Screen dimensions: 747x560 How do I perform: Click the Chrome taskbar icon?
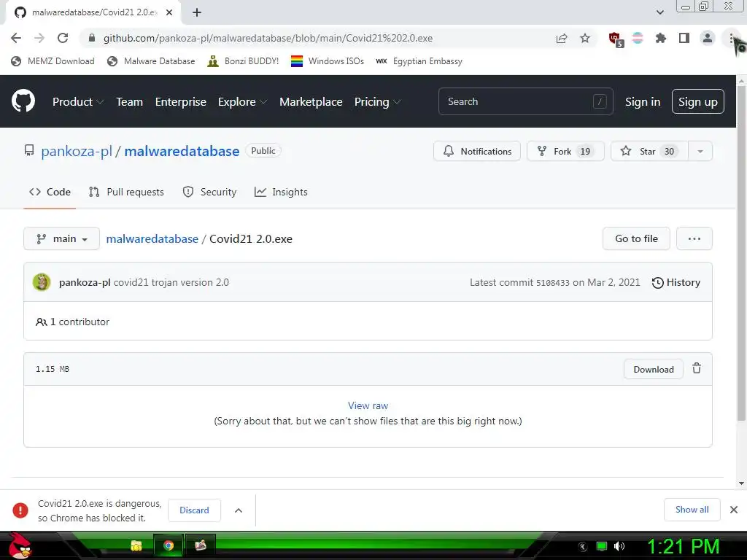tap(169, 545)
